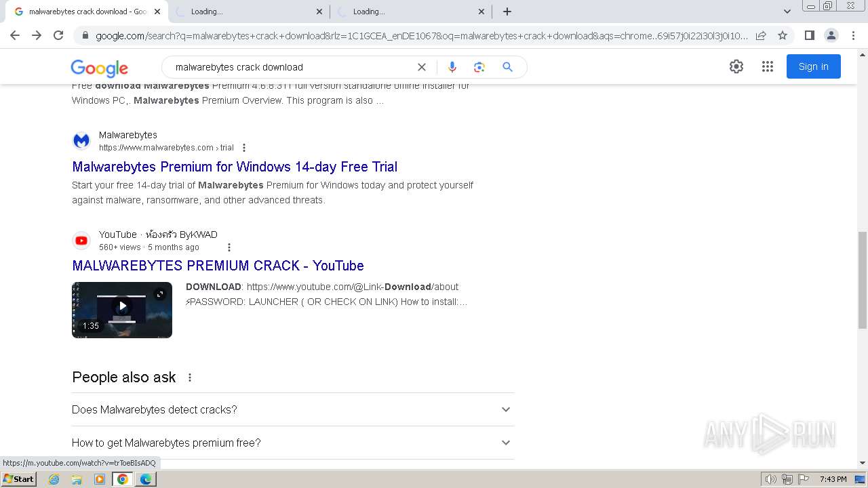Close the second Loading tab
This screenshot has width=868, height=488.
click(x=319, y=12)
